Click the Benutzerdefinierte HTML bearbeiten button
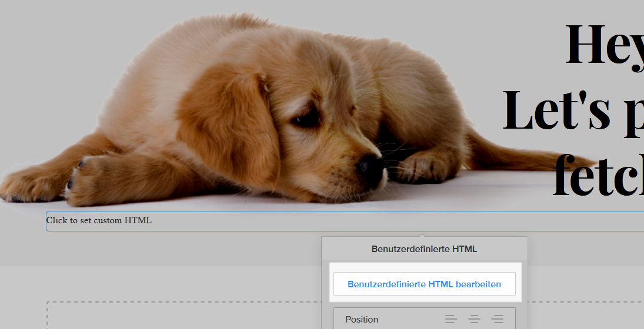This screenshot has height=329, width=644. tap(424, 284)
